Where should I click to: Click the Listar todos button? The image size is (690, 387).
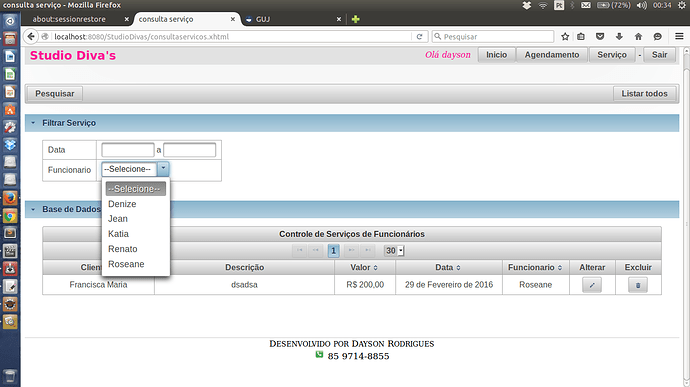coord(644,94)
